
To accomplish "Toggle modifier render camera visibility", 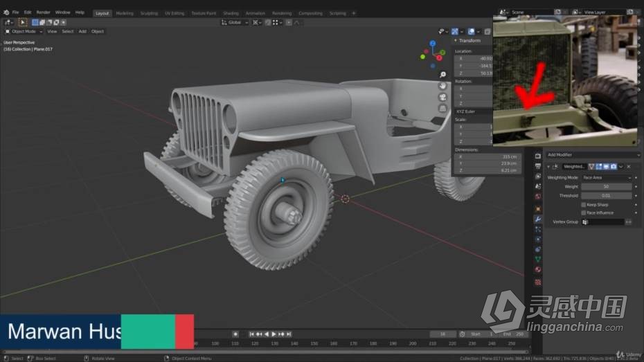I will 614,166.
